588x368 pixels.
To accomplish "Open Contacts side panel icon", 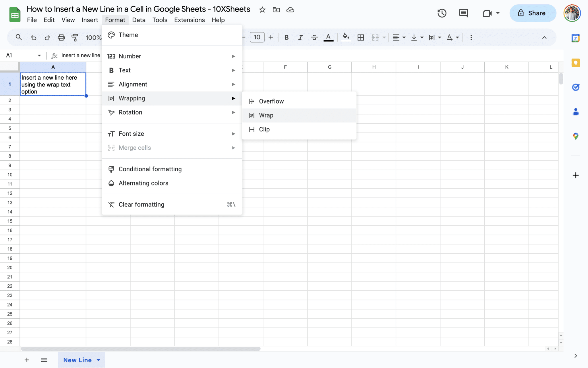I will 576,112.
